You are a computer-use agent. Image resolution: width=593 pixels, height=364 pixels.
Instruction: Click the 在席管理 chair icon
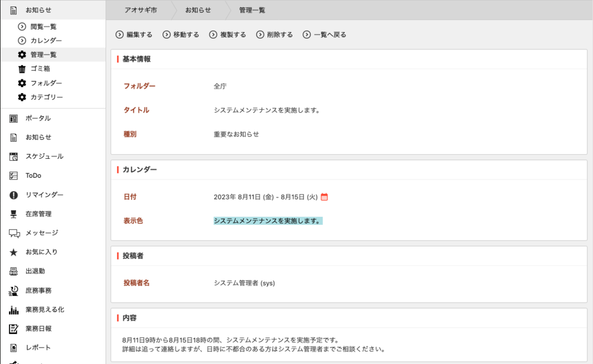(14, 215)
